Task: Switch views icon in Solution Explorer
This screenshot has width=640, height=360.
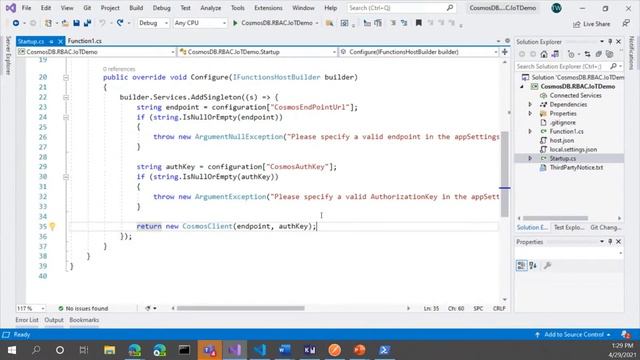Action: tap(555, 54)
